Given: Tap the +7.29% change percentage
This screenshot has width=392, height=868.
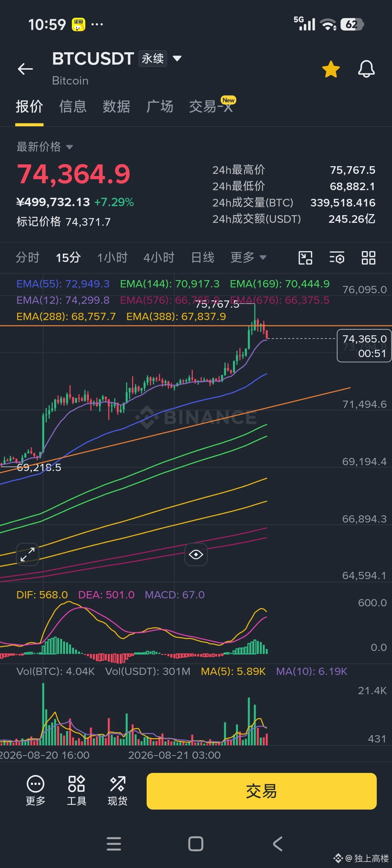Looking at the screenshot, I should click(114, 202).
